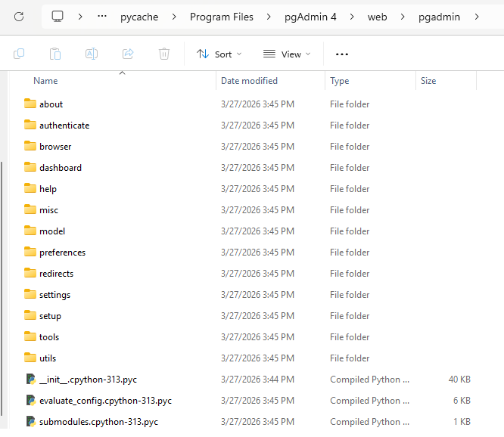Click the evaluate_config.cpython-313.pyc file icon

(x=31, y=401)
